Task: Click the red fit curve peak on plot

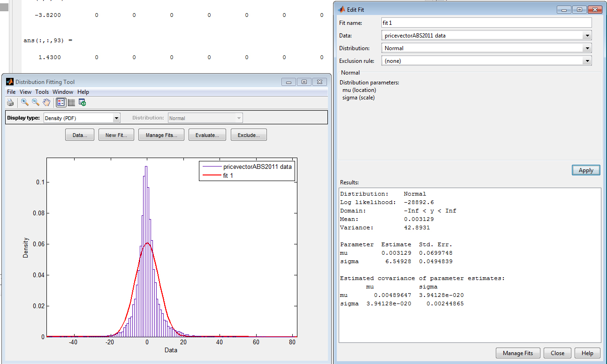Action: [x=147, y=243]
